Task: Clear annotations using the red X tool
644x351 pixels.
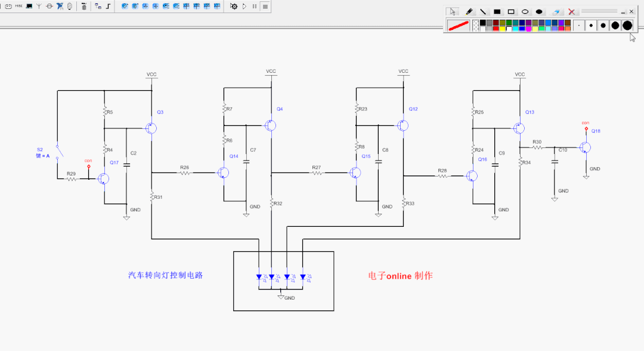Action: coord(571,11)
